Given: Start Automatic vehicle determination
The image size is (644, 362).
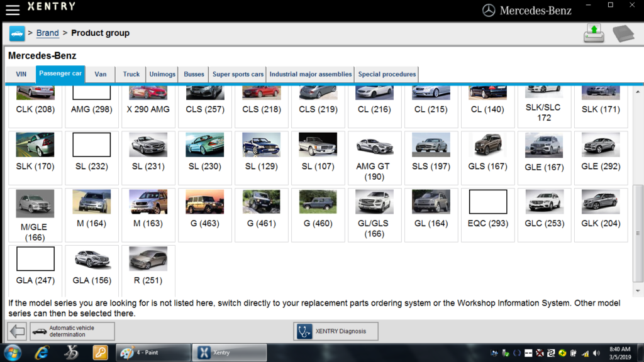Looking at the screenshot, I should pos(72,331).
